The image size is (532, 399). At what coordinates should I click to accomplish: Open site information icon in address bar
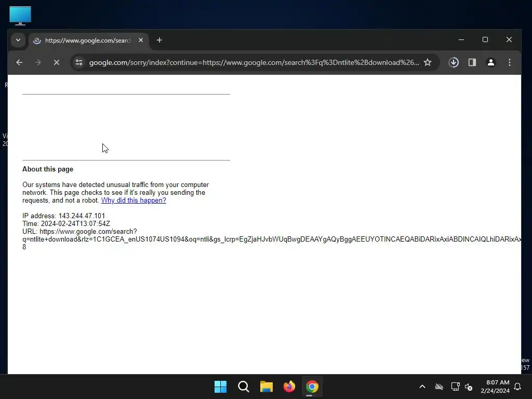click(x=79, y=62)
